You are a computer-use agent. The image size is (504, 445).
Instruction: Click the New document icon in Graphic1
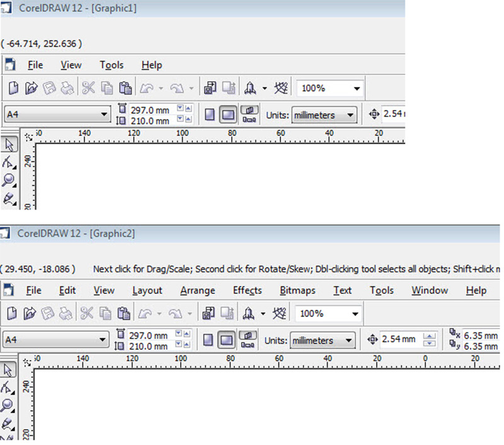click(14, 88)
